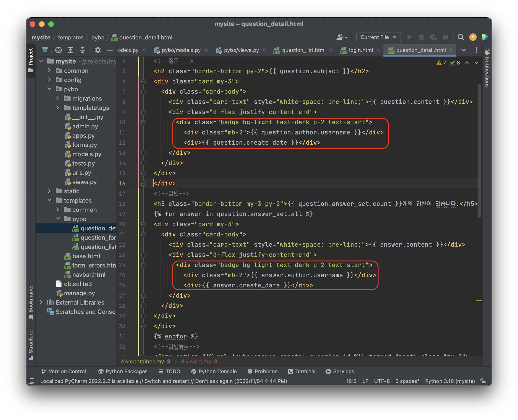Click the Collapse All tree icon
Image resolution: width=518 pixels, height=420 pixels.
[x=83, y=50]
